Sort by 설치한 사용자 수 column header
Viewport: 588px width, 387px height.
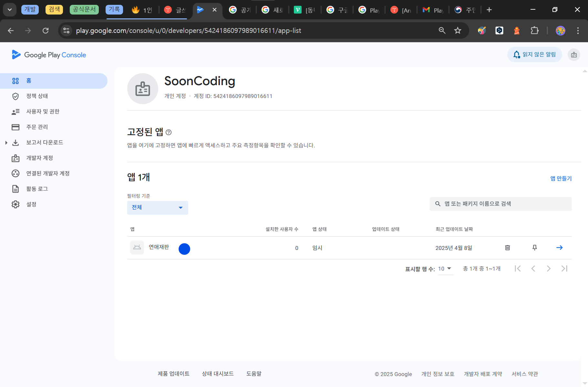[x=282, y=229]
